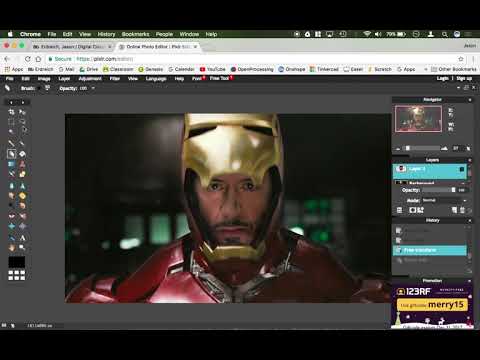Toggle Background layer visibility checkbox
Screen dimensions: 480x360
tap(463, 183)
